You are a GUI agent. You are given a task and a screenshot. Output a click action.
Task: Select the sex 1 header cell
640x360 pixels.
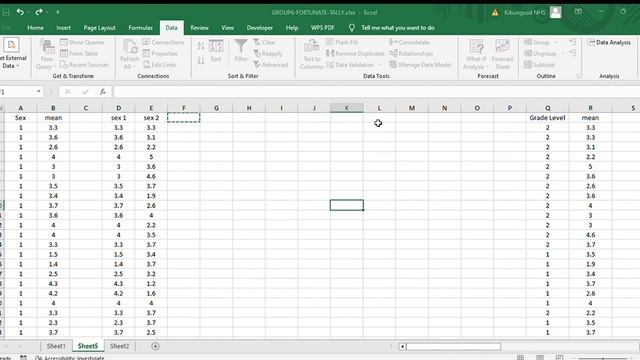tap(118, 118)
